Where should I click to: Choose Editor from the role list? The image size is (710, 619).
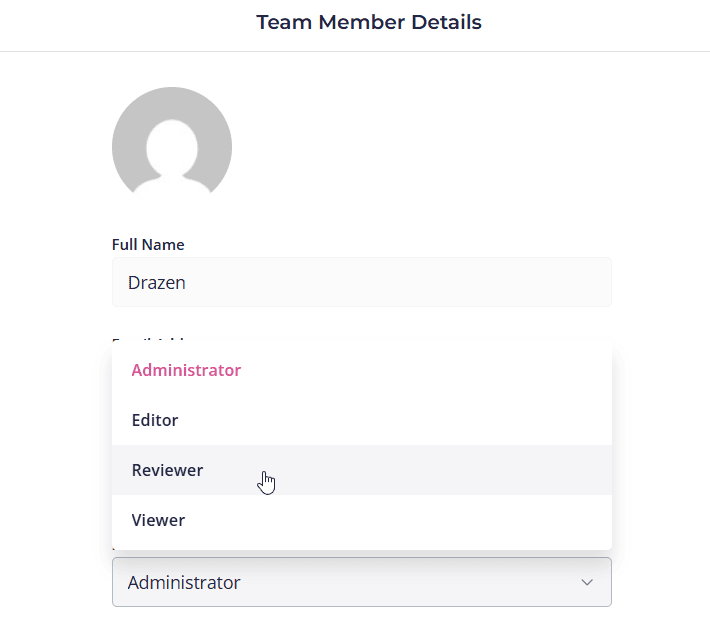155,420
